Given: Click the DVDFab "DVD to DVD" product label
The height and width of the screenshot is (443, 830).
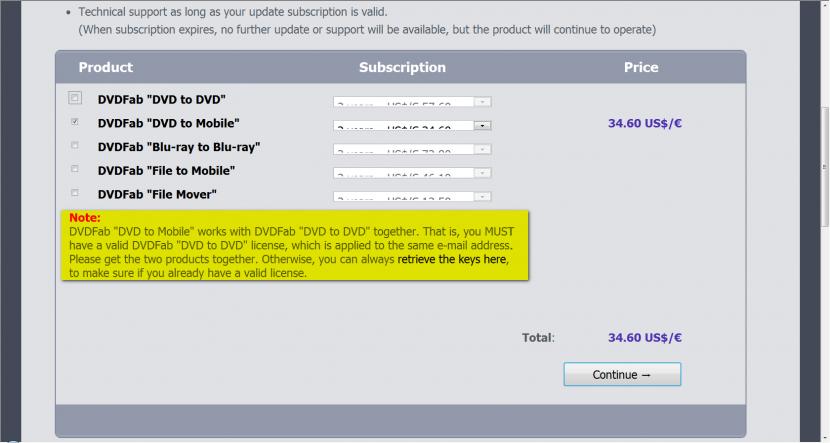Looking at the screenshot, I should 161,100.
